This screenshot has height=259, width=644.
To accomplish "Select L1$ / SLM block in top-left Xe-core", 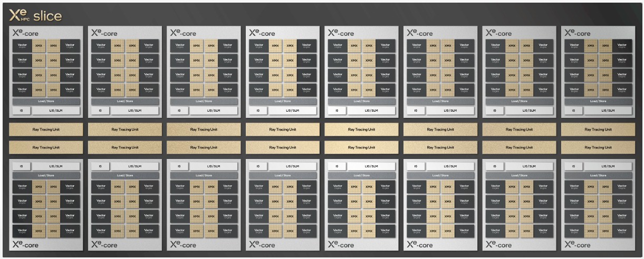I will coord(56,111).
